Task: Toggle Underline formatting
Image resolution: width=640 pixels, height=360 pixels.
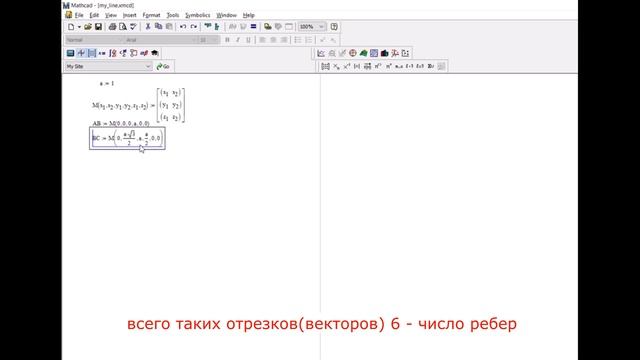Action: coord(248,40)
